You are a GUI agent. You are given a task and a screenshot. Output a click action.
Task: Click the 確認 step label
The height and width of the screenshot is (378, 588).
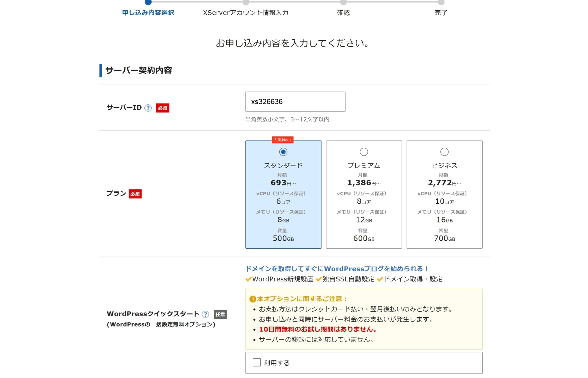[344, 12]
